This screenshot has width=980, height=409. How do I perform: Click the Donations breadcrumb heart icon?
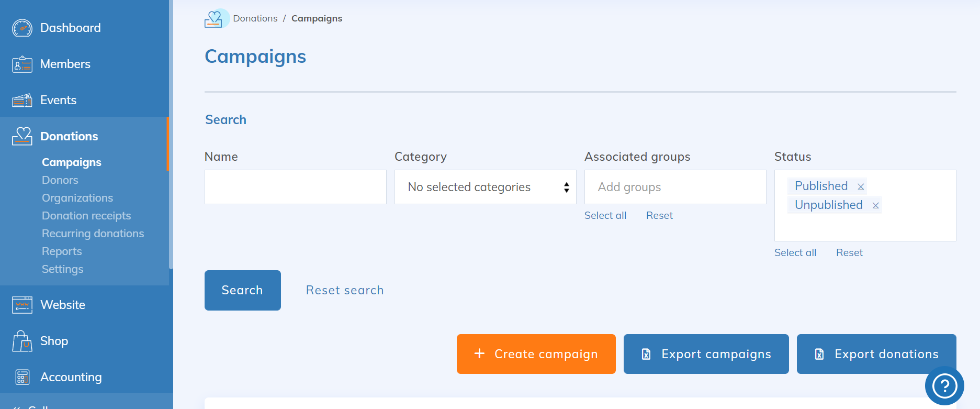pyautogui.click(x=213, y=19)
